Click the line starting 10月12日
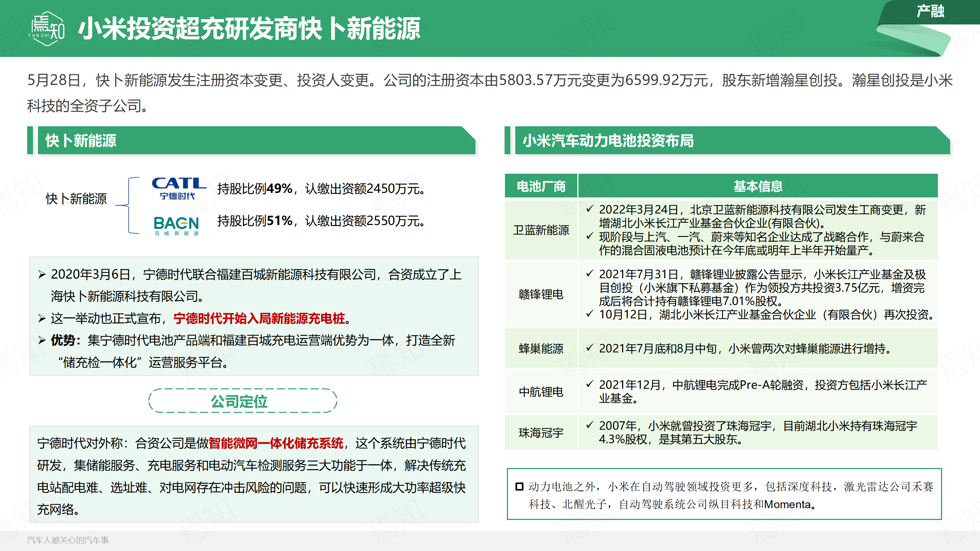Image resolution: width=980 pixels, height=551 pixels. point(761,315)
